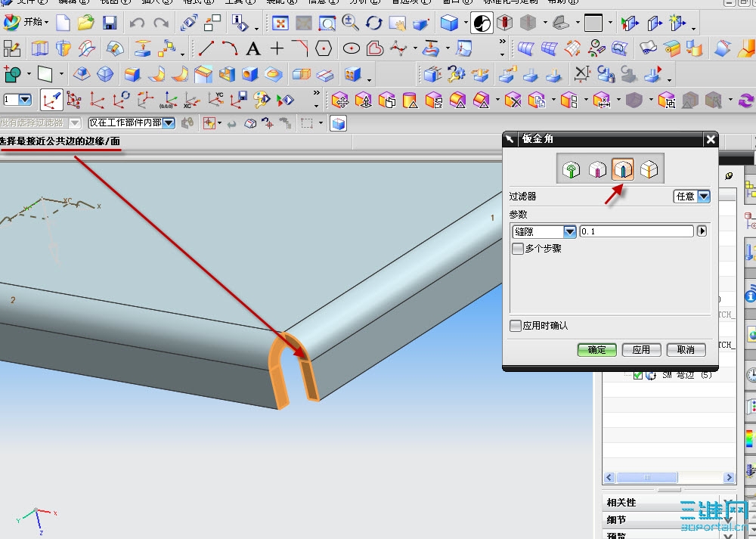Toggle the view orientation cube icon
Image resolution: width=756 pixels, height=539 pixels.
coord(338,123)
